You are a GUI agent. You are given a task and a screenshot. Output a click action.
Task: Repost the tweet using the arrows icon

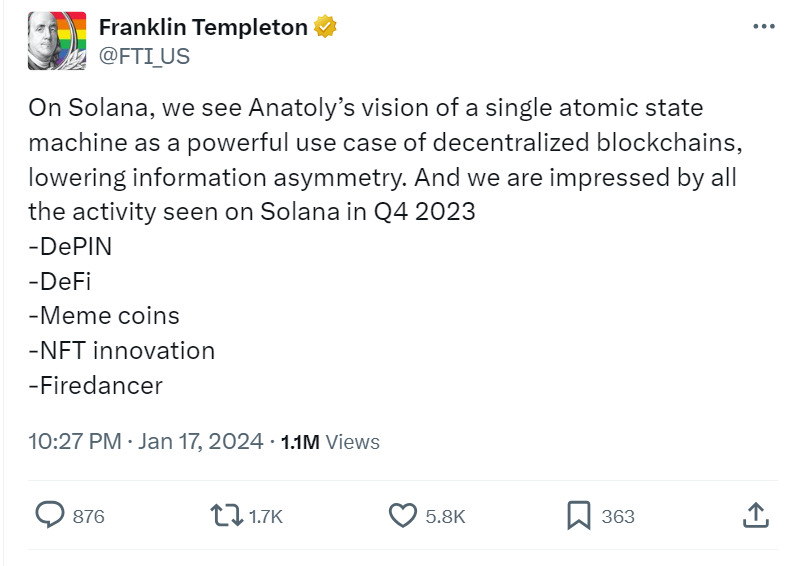(226, 515)
